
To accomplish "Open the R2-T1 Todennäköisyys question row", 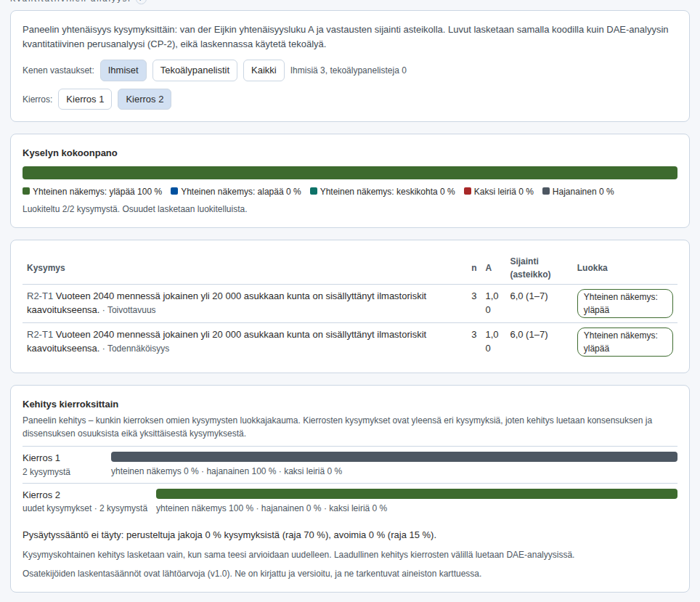I will [x=350, y=341].
